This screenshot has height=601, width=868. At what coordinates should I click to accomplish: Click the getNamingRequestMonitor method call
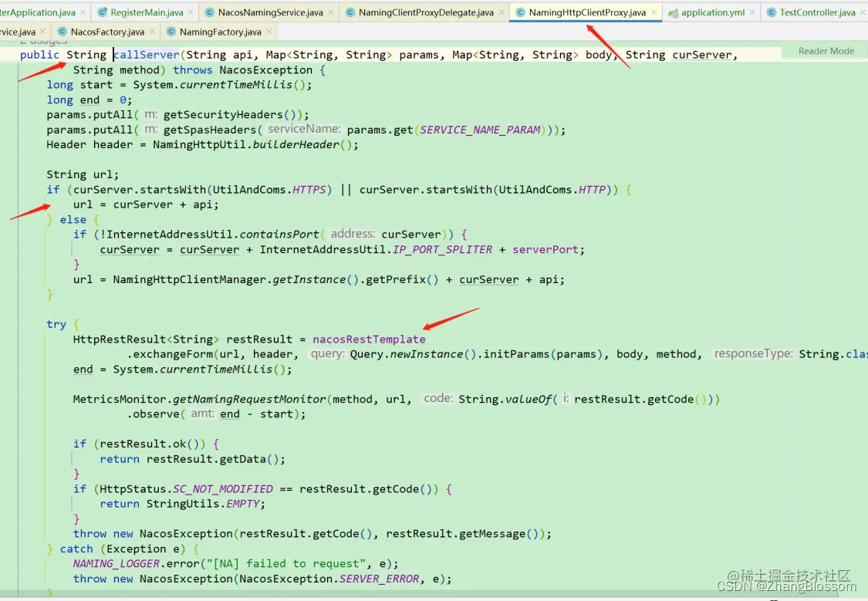point(249,399)
